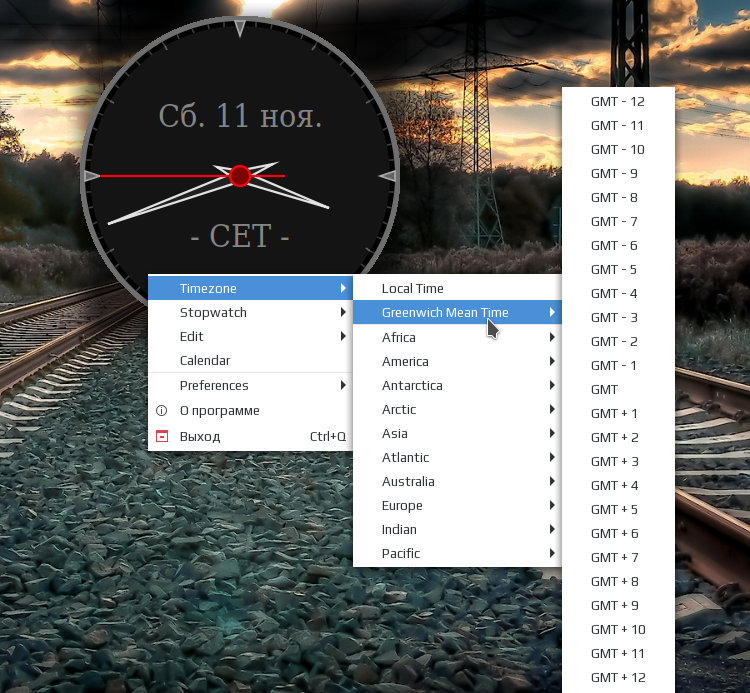Screen dimensions: 750x693
Task: Choose Выход to quit the clock
Action: [x=250, y=436]
